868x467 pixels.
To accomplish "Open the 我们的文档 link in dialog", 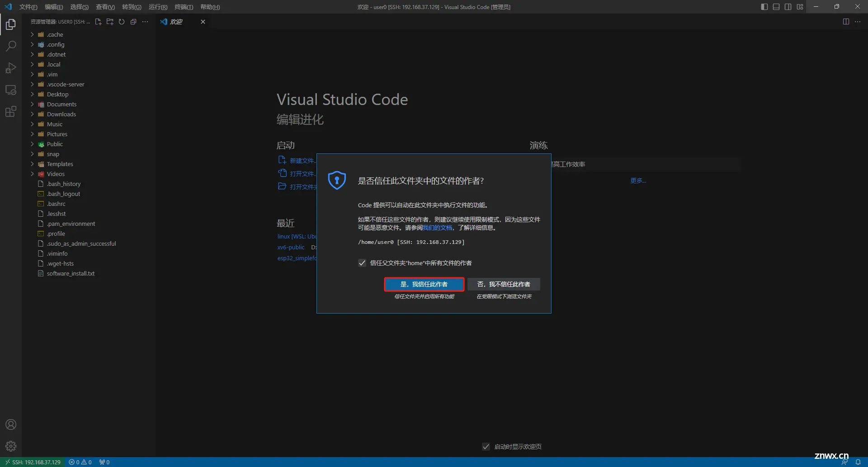I will pyautogui.click(x=437, y=228).
